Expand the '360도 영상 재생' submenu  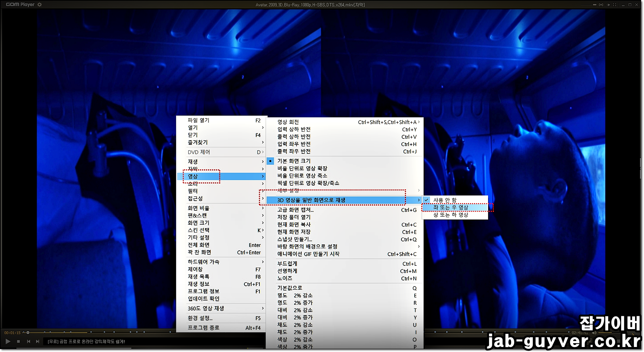(x=221, y=308)
